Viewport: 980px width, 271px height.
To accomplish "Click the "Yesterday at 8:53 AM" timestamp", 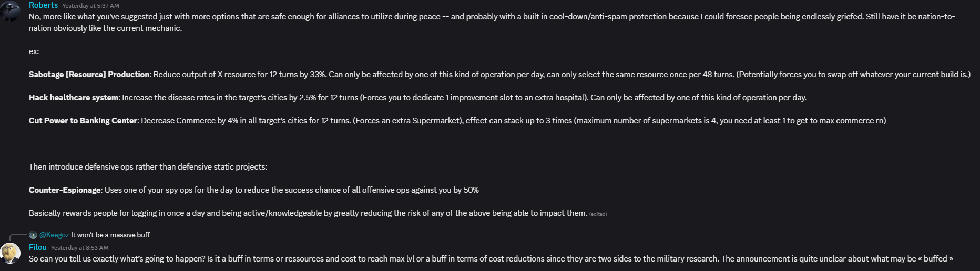I will coord(80,248).
